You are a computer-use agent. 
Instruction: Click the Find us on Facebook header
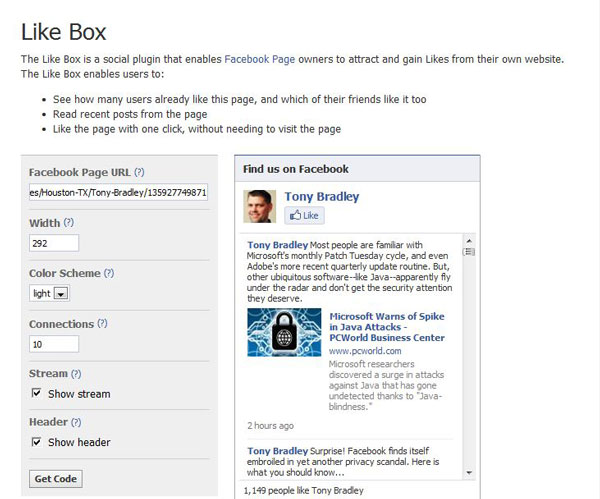coord(296,169)
